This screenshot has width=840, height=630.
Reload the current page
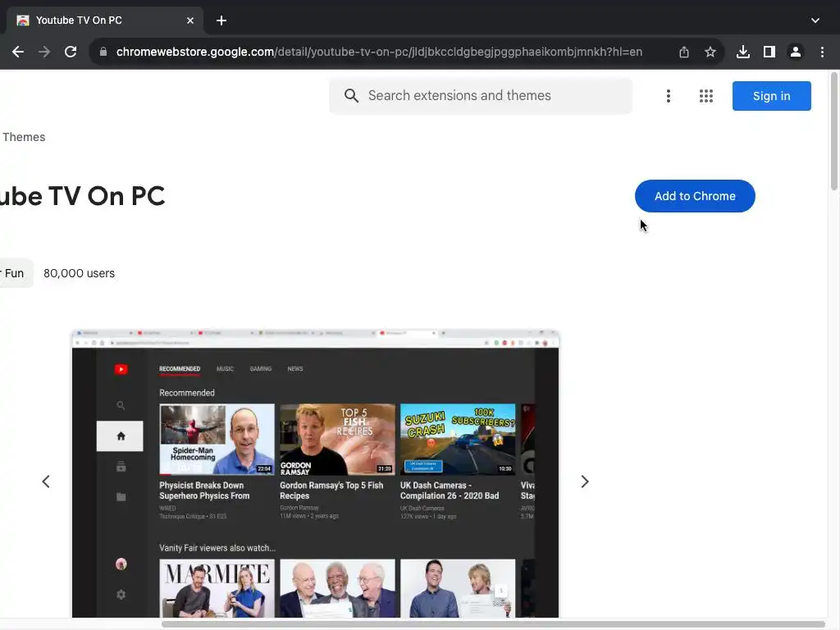tap(71, 52)
